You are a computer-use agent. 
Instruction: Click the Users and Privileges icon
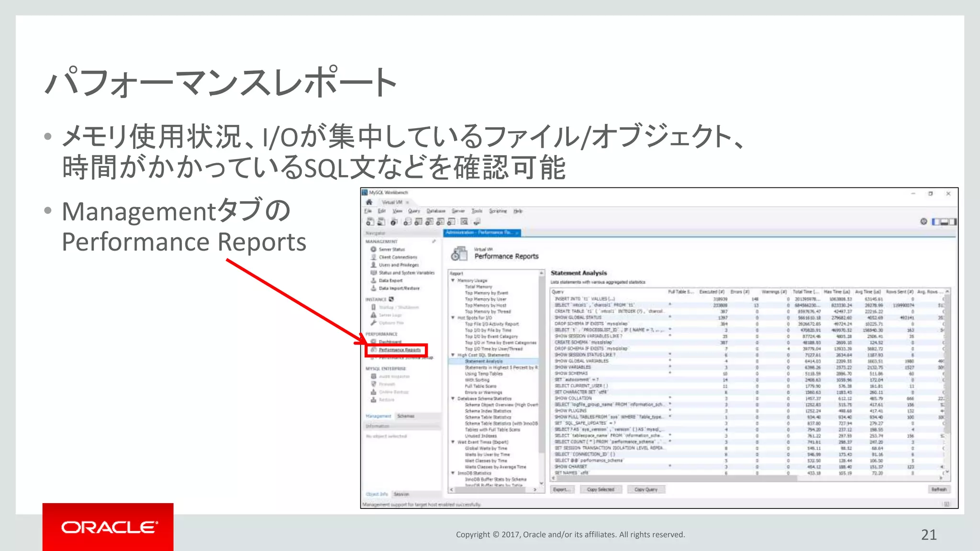point(373,264)
